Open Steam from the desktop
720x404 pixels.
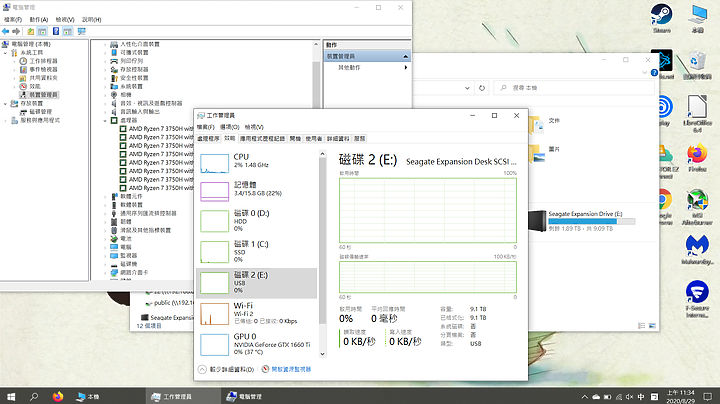661,18
